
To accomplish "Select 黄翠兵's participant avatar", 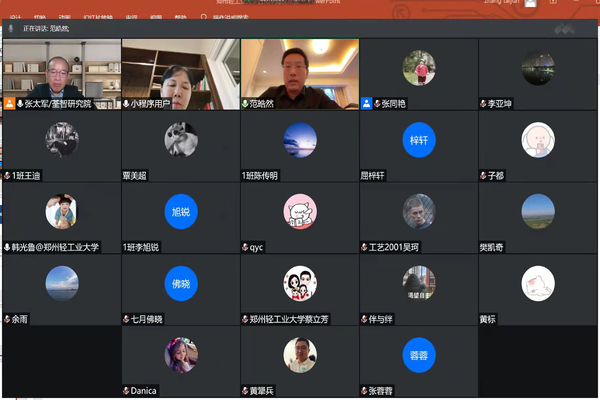I will (299, 354).
